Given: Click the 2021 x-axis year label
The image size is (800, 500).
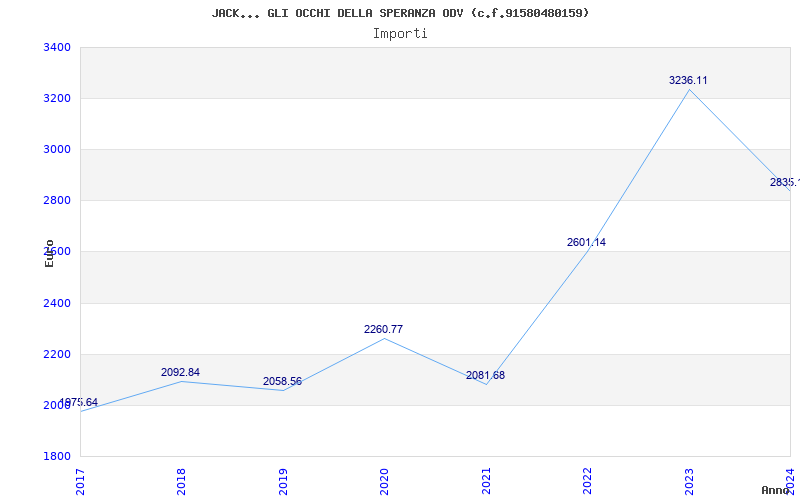Looking at the screenshot, I should [486, 482].
